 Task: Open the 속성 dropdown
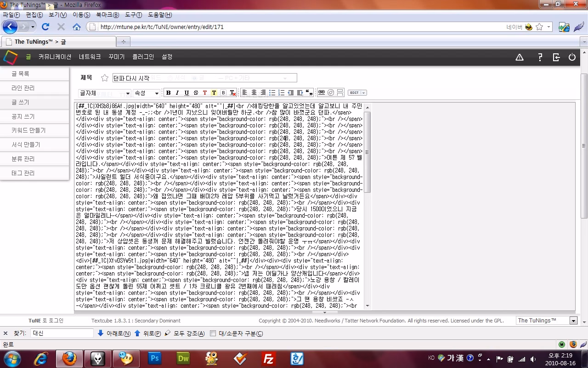click(x=147, y=93)
